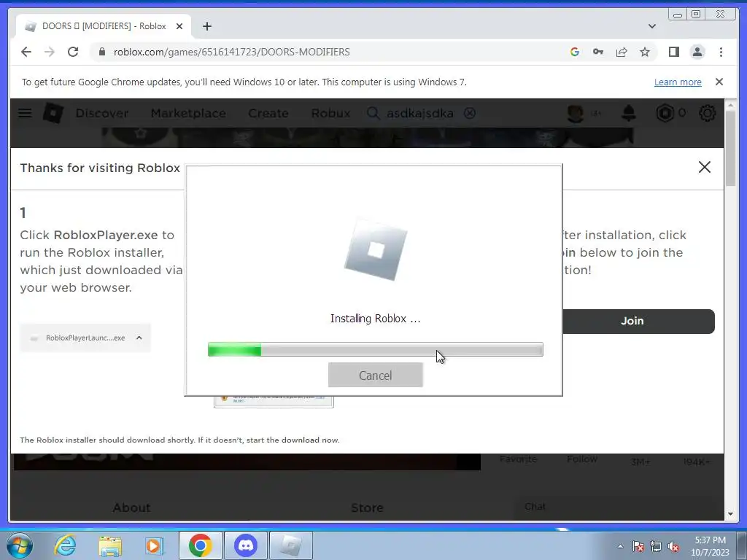Close the Thanks for visiting Roblox panel
The height and width of the screenshot is (560, 747).
point(705,167)
